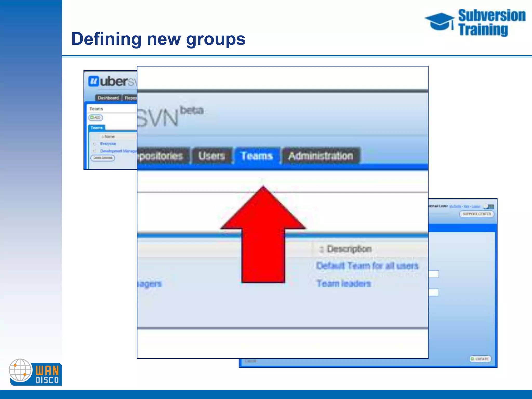This screenshot has height=399, width=532.
Task: Click the My Profile link
Action: pos(455,206)
